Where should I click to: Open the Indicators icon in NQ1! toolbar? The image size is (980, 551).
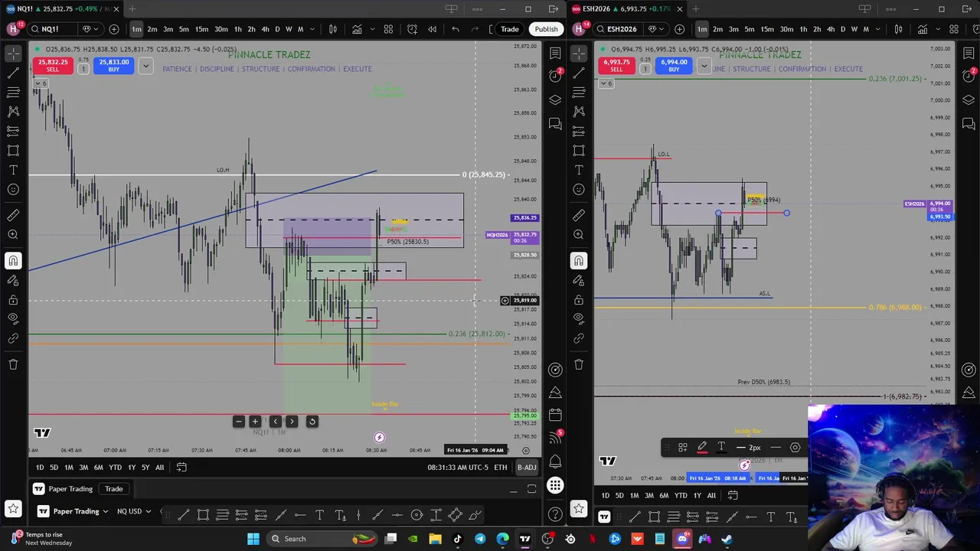tap(357, 29)
